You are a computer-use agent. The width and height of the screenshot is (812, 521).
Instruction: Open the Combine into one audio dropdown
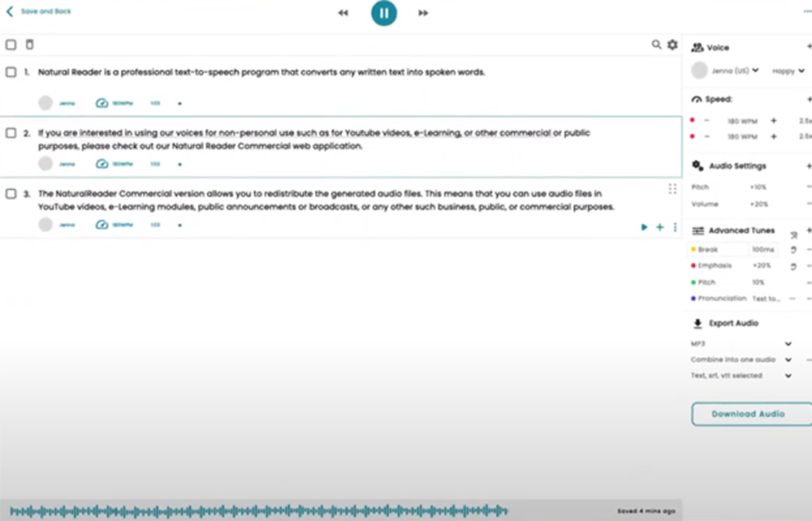741,360
